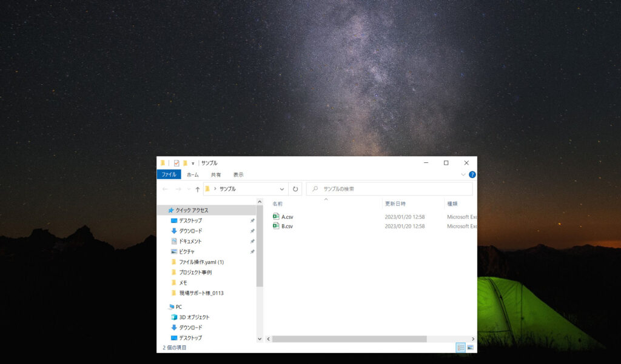The image size is (621, 364).
Task: Select クイック アクセス in navigation pane
Action: [192, 210]
